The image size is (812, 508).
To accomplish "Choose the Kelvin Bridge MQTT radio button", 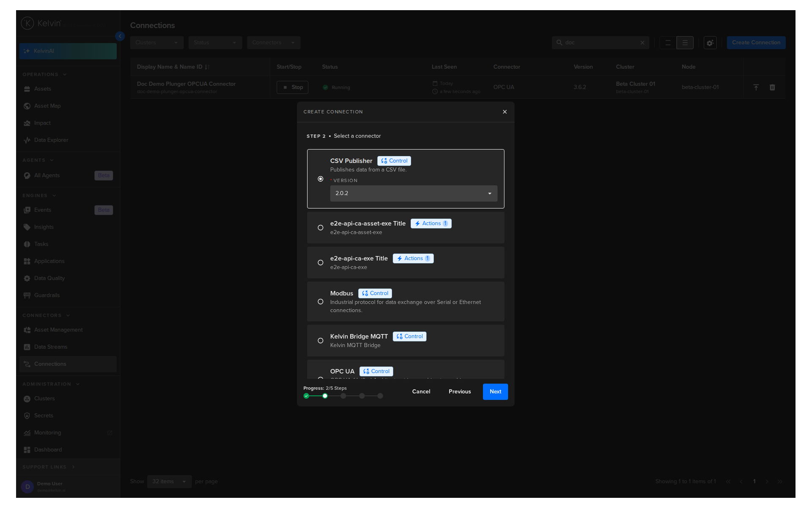I will coord(321,340).
